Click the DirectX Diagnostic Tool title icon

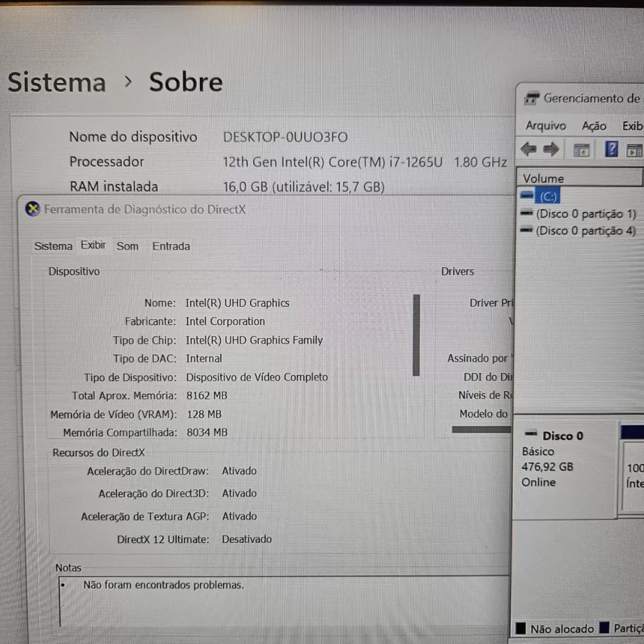coord(32,209)
